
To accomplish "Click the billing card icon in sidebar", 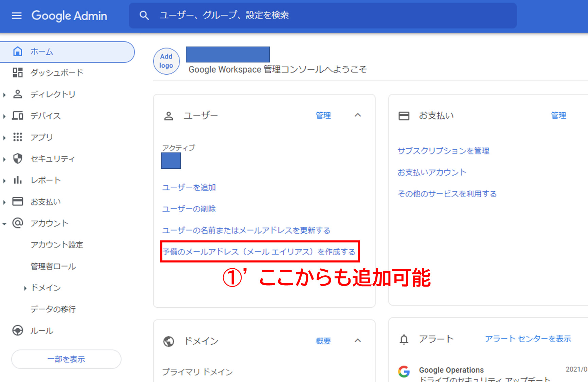I will click(18, 201).
